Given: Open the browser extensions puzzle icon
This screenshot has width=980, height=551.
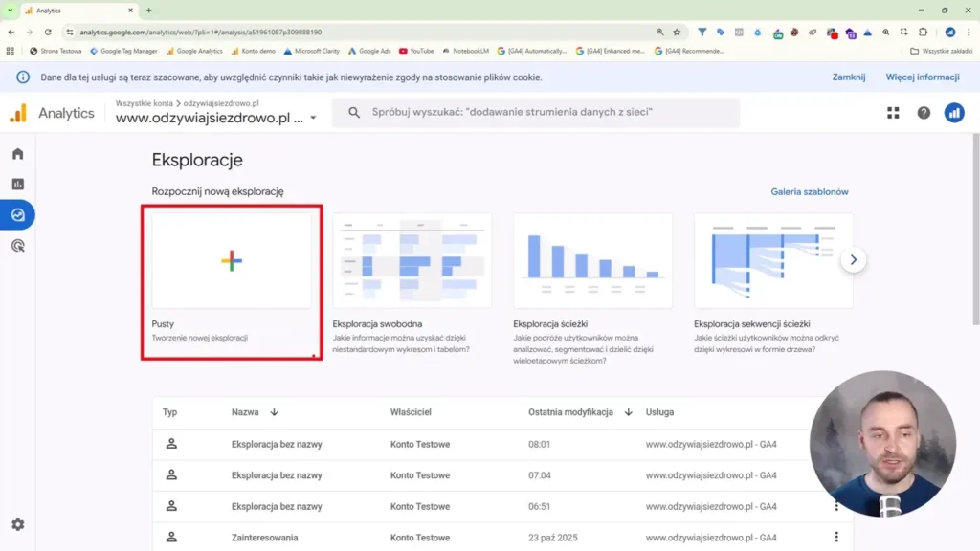Looking at the screenshot, I should [x=924, y=32].
